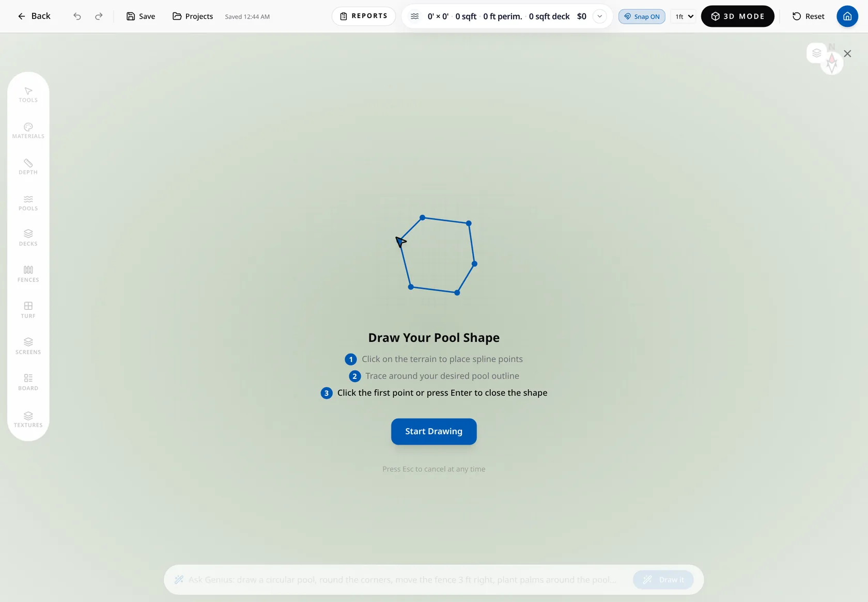Image resolution: width=868 pixels, height=602 pixels.
Task: Click the 'Saved 12:44 AM' status text
Action: pos(247,17)
